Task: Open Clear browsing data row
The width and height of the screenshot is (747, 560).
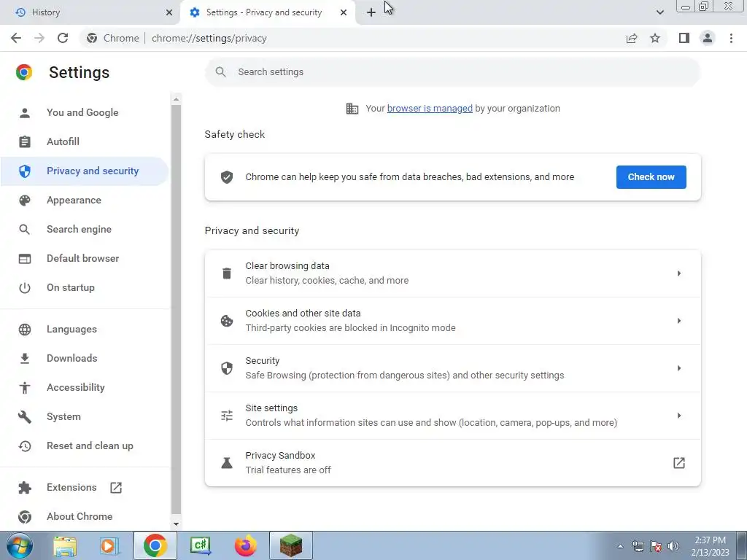Action: [x=452, y=273]
